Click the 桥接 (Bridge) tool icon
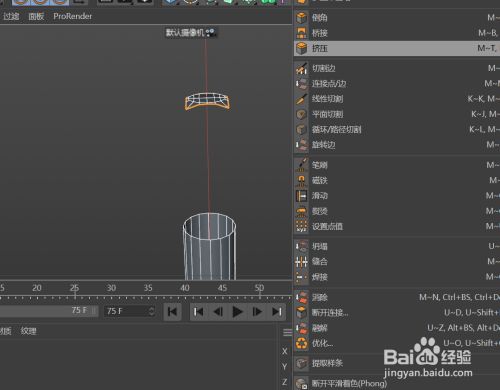Viewport: 500px width, 390px height. click(x=302, y=33)
